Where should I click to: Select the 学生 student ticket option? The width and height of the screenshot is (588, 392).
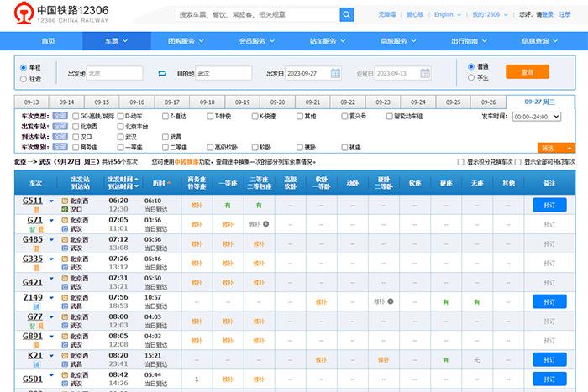[x=470, y=78]
